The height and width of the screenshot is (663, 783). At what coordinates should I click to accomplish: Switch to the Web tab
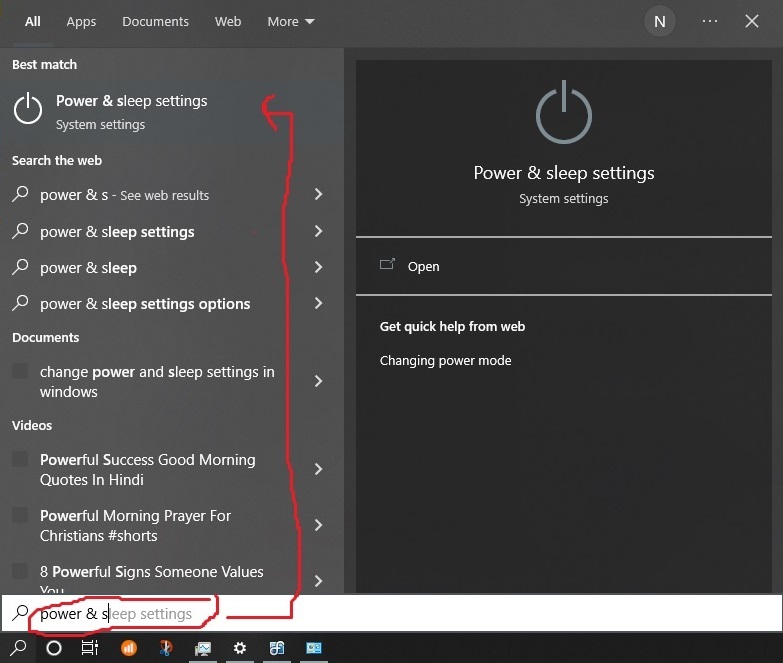(228, 21)
